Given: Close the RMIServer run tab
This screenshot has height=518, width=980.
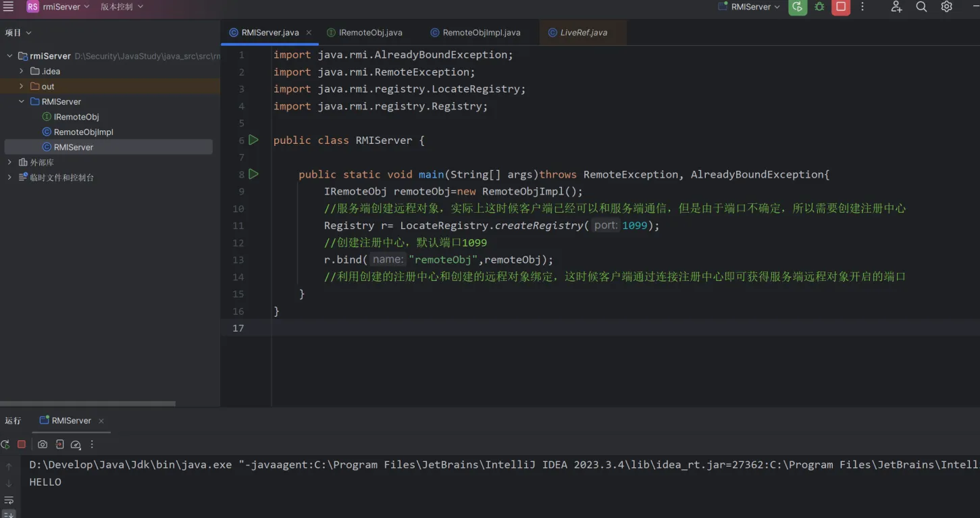Looking at the screenshot, I should point(101,421).
